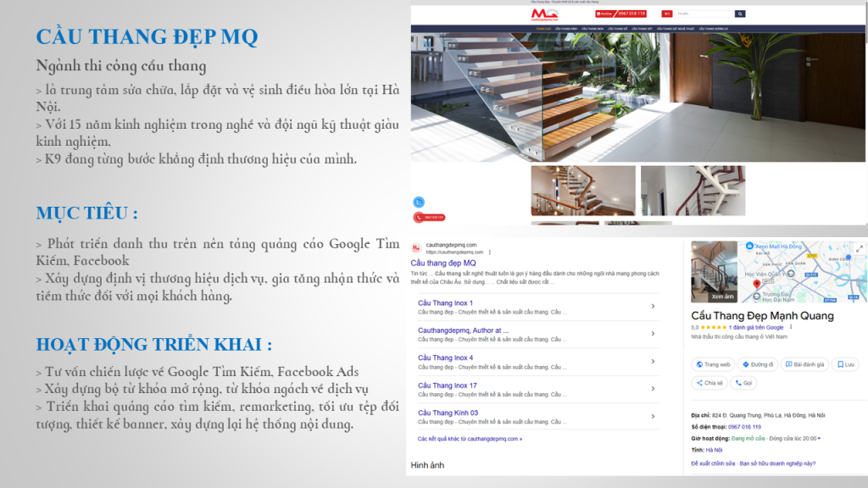Select CẦU THANG GỖ in the navigation bar
Screen dimensions: 868x488
[617, 29]
